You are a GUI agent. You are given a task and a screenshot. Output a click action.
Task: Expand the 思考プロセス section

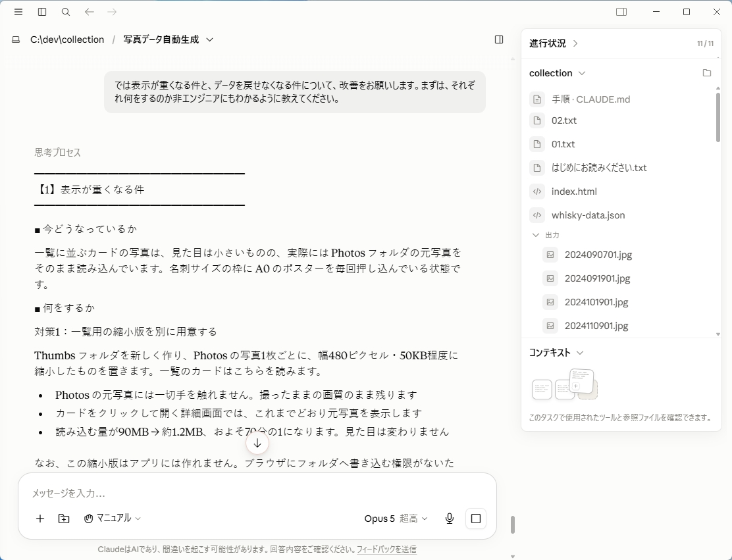click(57, 153)
